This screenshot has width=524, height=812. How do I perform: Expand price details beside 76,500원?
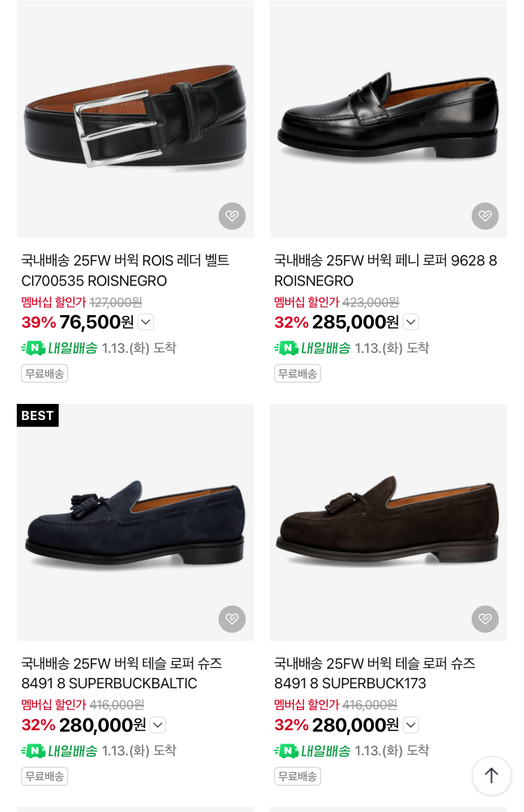pyautogui.click(x=145, y=322)
